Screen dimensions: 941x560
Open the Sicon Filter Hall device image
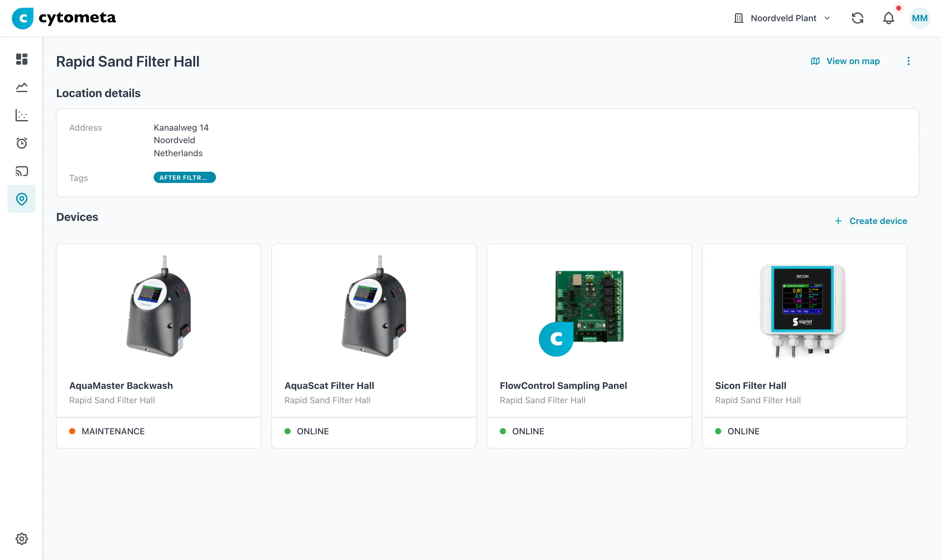click(x=803, y=311)
